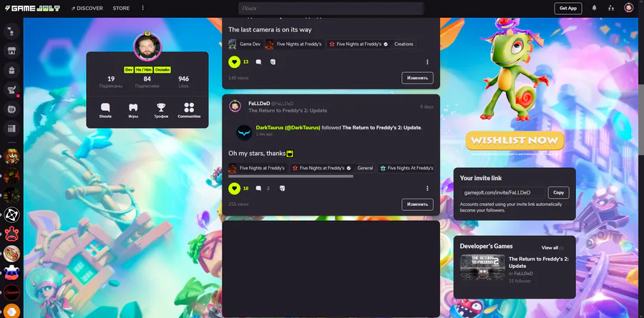Click the 946 Likes count
The height and width of the screenshot is (318, 644).
pos(184,81)
